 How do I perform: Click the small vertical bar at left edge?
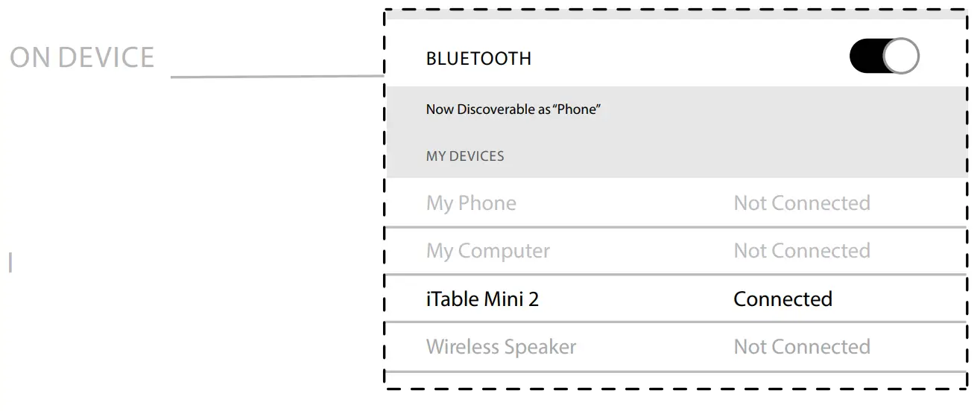(x=10, y=262)
